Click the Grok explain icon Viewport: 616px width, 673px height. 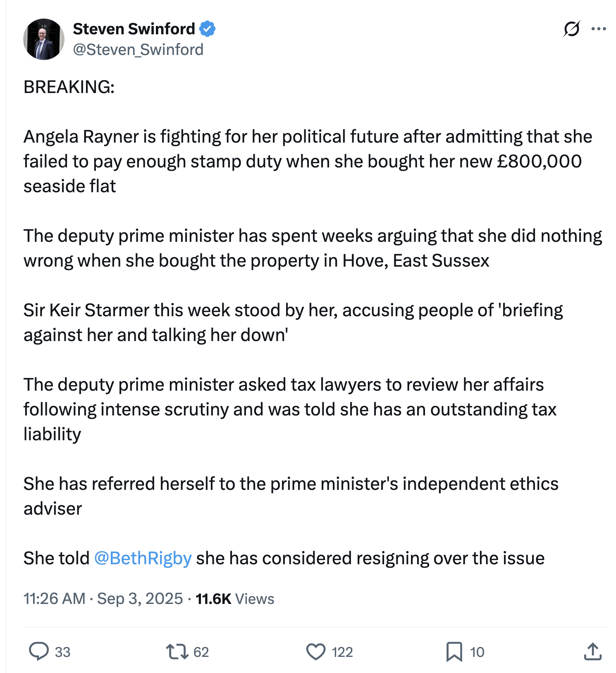[x=571, y=29]
